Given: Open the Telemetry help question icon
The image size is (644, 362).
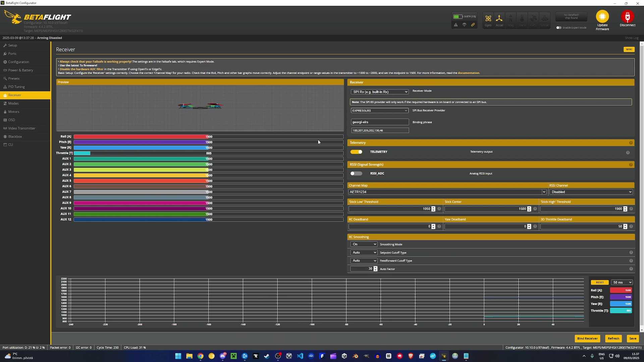Looking at the screenshot, I should (631, 143).
